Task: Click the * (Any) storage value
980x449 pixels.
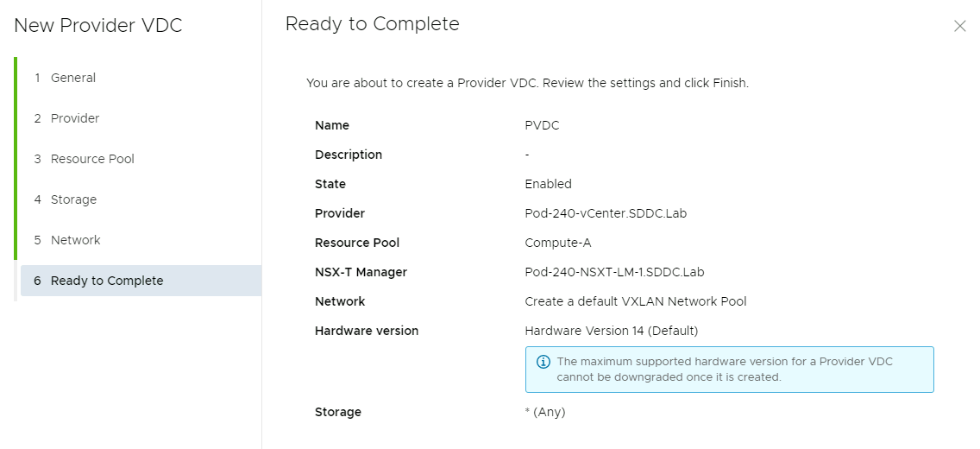Action: pos(544,412)
